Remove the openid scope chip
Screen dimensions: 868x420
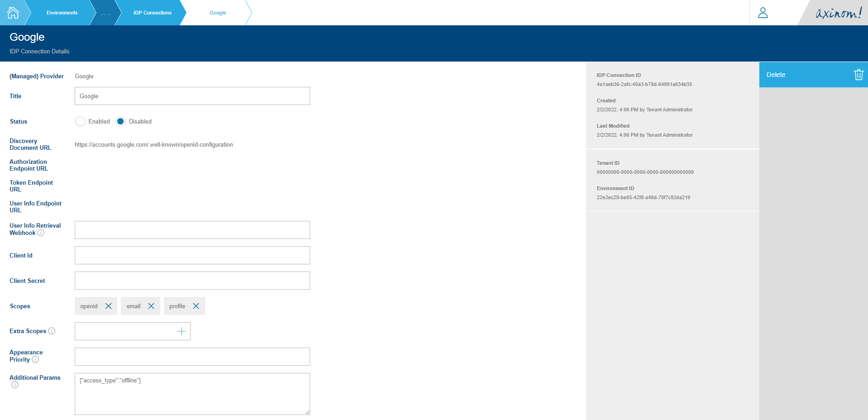(108, 306)
